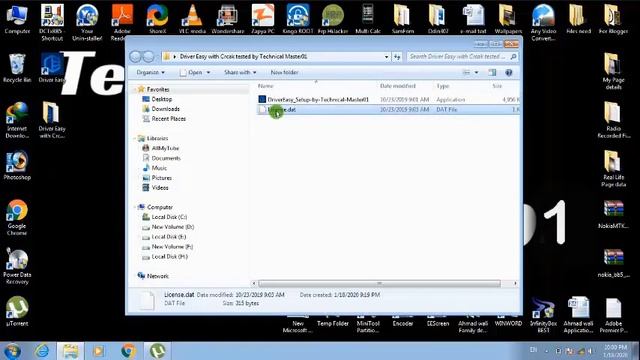
Task: Open Internet Download Manager desktop shortcut
Action: [x=17, y=120]
